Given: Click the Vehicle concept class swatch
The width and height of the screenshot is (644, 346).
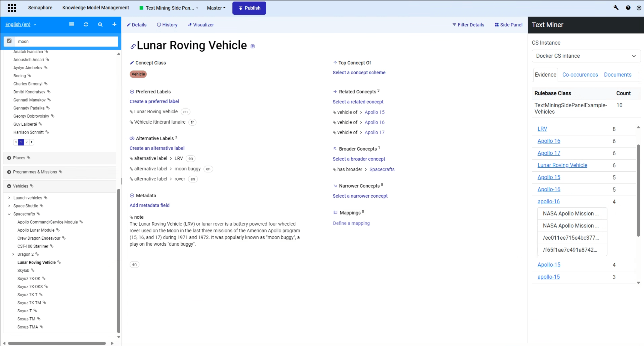Looking at the screenshot, I should tap(138, 74).
